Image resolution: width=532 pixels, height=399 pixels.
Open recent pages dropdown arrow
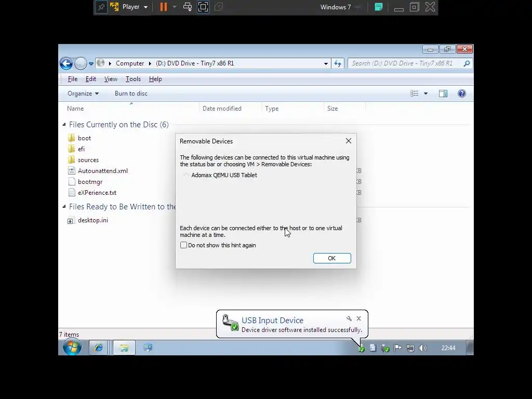tap(91, 64)
